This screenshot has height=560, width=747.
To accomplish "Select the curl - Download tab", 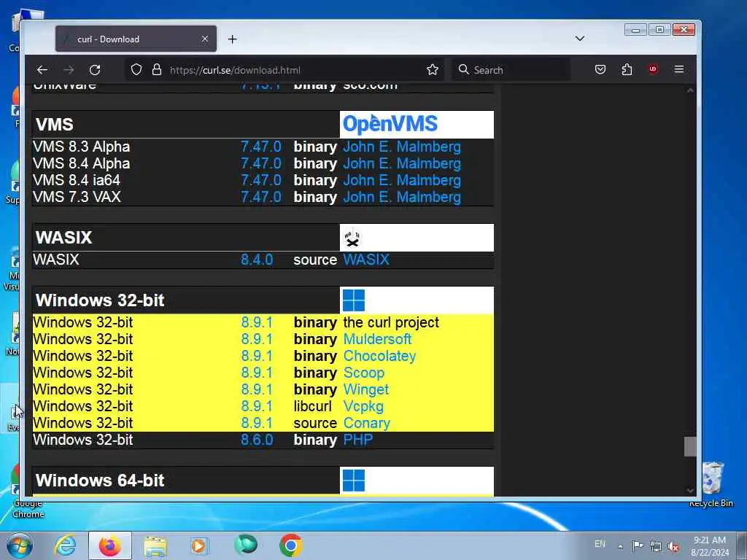I will coord(136,39).
